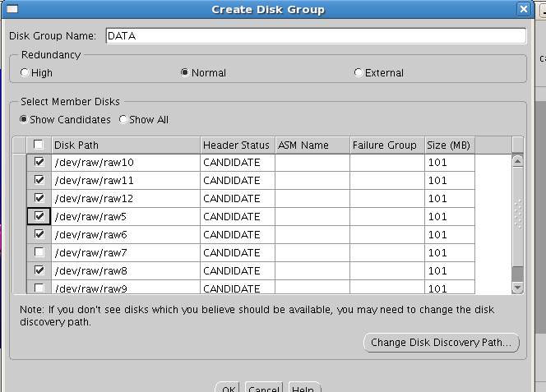Image resolution: width=546 pixels, height=392 pixels.
Task: Click scroll down arrow of disk table
Action: [518, 288]
